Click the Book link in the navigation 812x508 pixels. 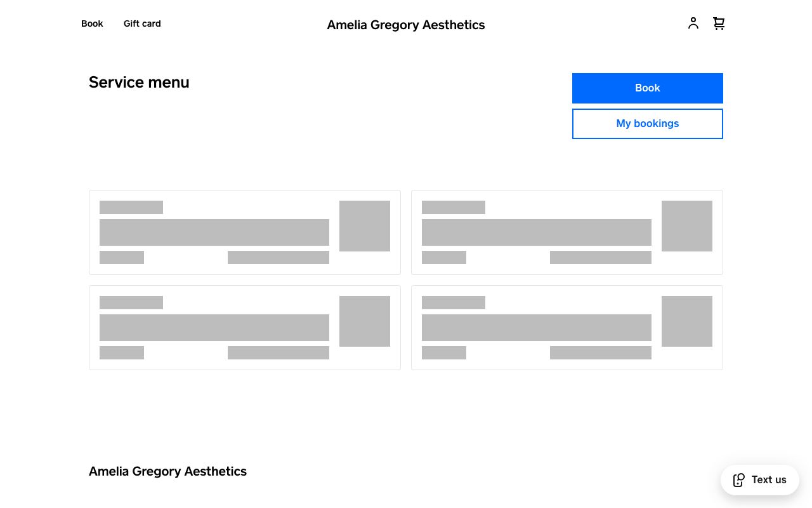[x=92, y=23]
